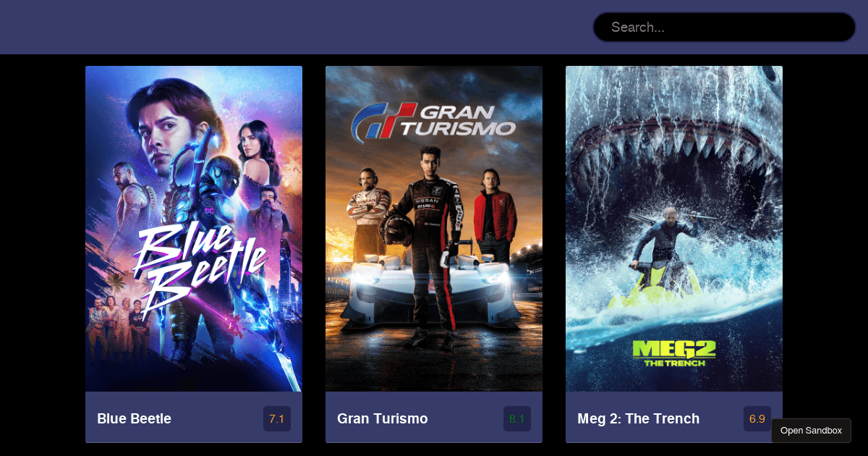
Task: Open the Gran Turismo movie poster
Action: (434, 229)
